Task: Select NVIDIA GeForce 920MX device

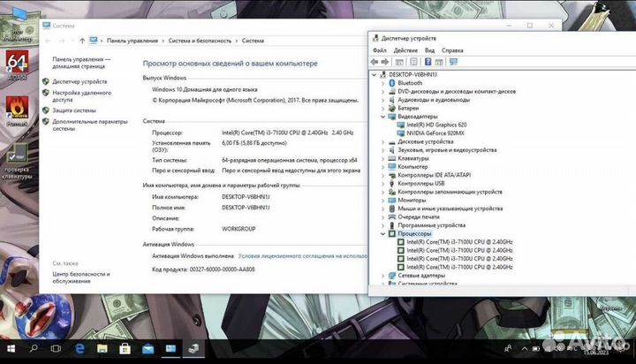Action: pos(435,133)
